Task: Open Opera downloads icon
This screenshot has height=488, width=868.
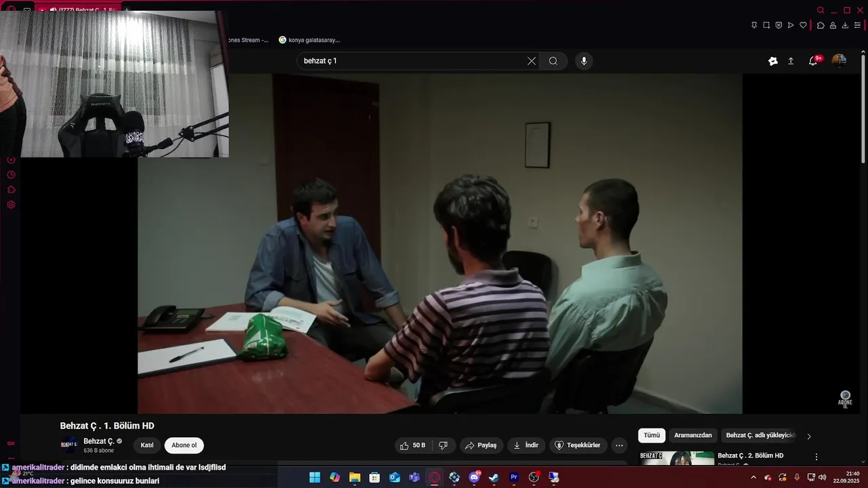Action: [845, 25]
